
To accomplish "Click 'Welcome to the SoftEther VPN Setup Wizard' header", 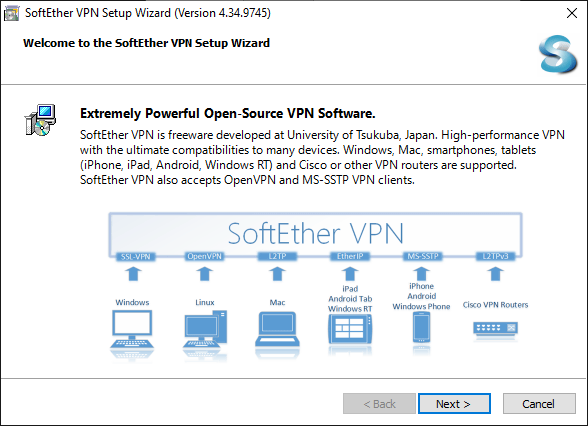I will click(x=146, y=43).
